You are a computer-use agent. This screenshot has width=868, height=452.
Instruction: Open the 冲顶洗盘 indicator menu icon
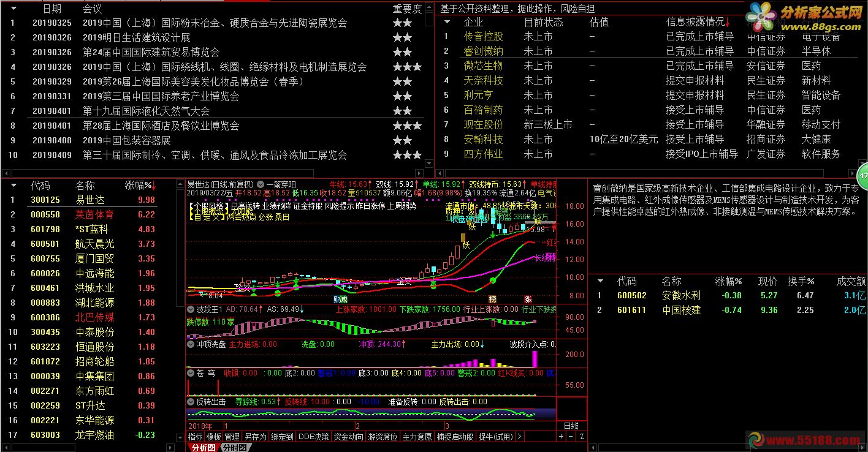[x=191, y=344]
